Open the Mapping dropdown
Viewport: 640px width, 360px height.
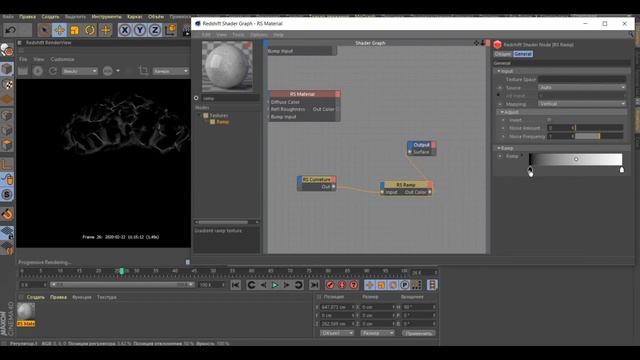tap(582, 104)
